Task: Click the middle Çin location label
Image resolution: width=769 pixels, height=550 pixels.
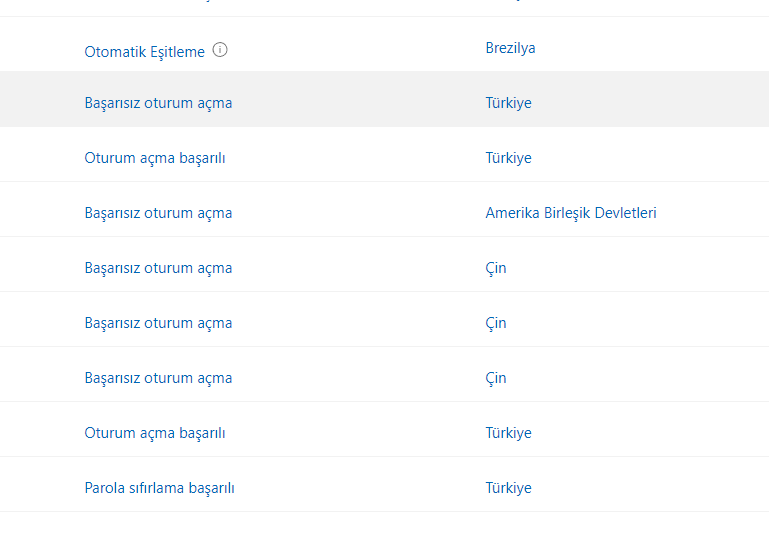Action: 496,323
